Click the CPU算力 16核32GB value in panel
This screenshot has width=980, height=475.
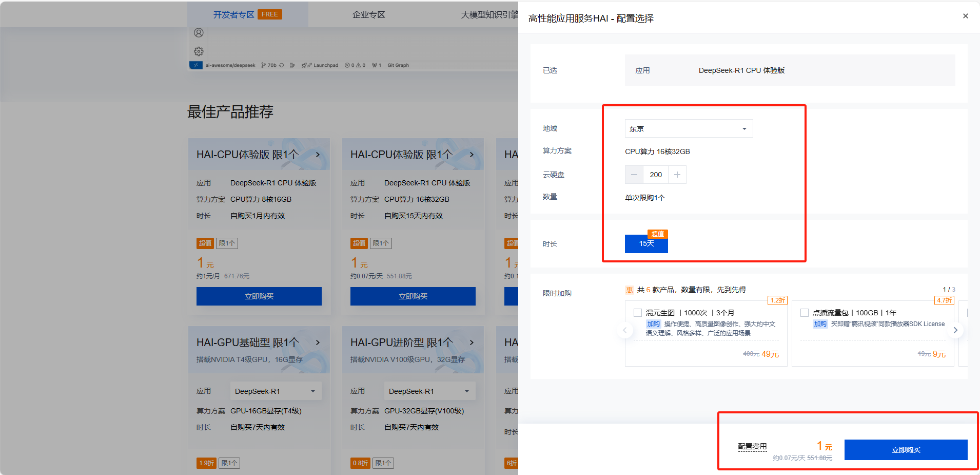(657, 151)
